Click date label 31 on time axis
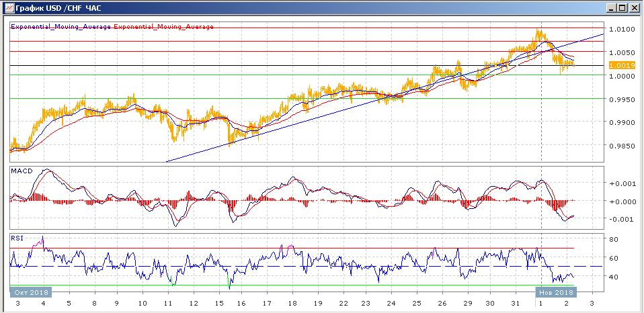Image resolution: width=644 pixels, height=313 pixels. (x=516, y=304)
